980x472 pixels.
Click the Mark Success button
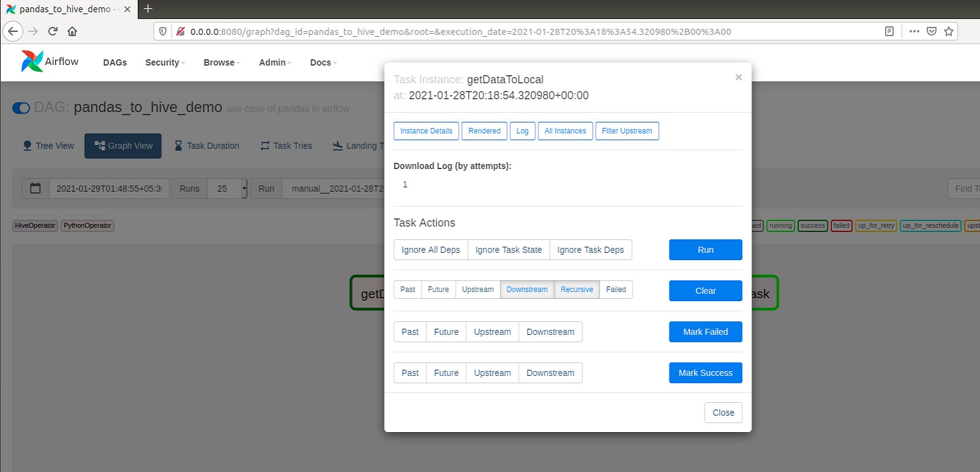[x=705, y=373]
